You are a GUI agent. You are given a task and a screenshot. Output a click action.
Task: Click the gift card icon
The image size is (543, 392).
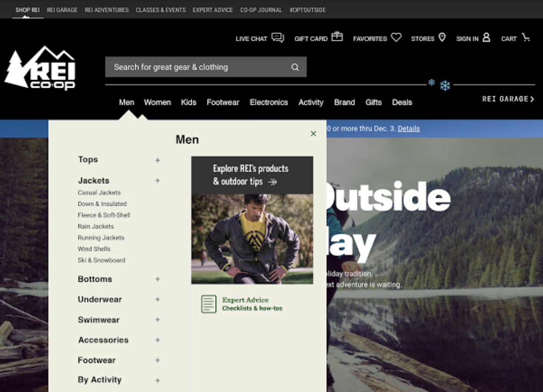(x=337, y=37)
